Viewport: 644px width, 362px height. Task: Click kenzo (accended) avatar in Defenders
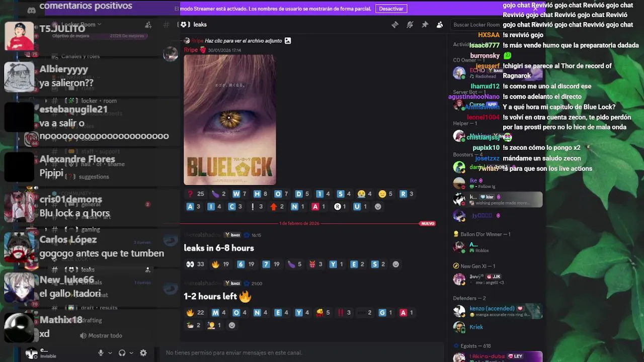click(x=459, y=311)
